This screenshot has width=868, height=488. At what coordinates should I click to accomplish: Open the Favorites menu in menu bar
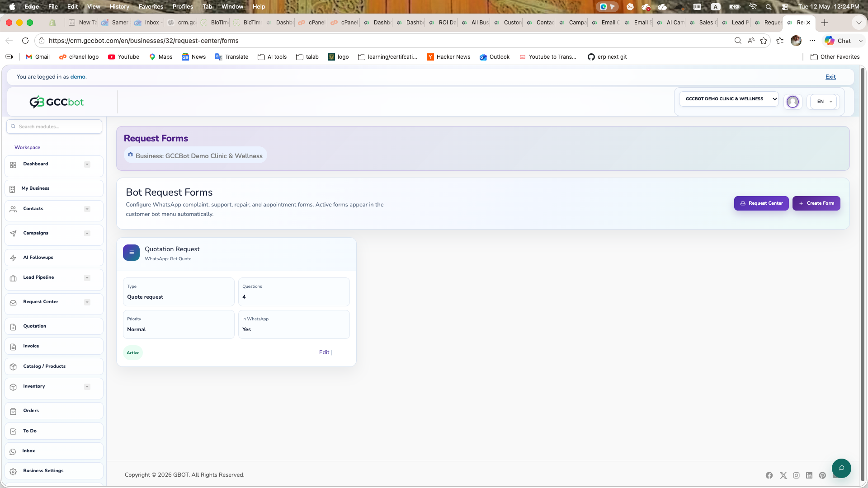pyautogui.click(x=151, y=6)
